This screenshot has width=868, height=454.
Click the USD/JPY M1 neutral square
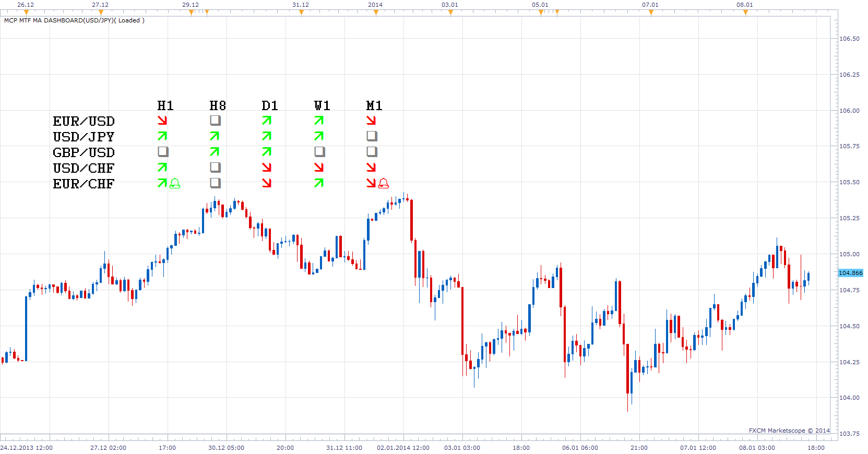tap(372, 136)
